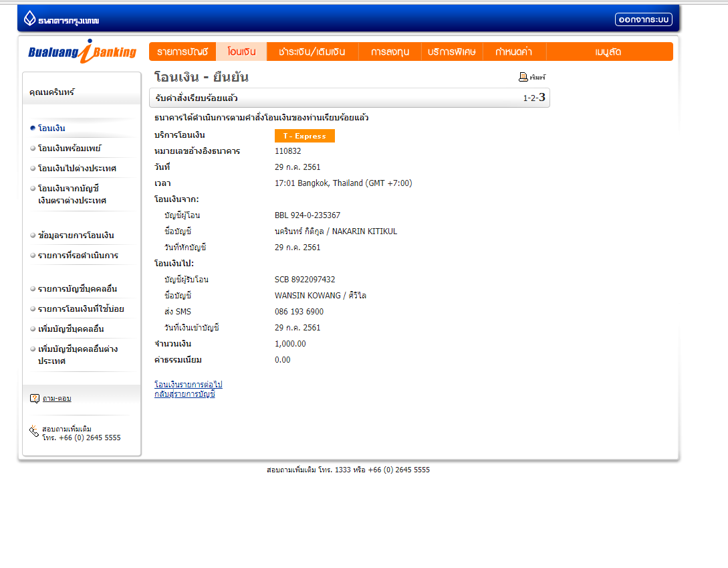Select the โอนเงิน tab in navigation bar
Screen dimensions: 728x568
point(241,52)
